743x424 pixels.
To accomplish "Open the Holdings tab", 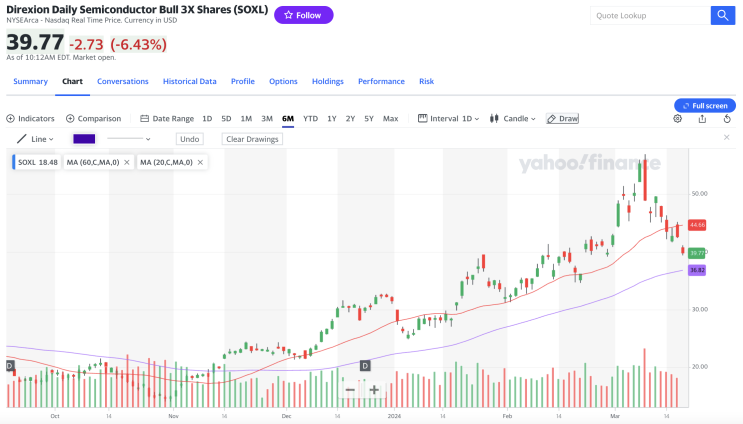I will (327, 81).
